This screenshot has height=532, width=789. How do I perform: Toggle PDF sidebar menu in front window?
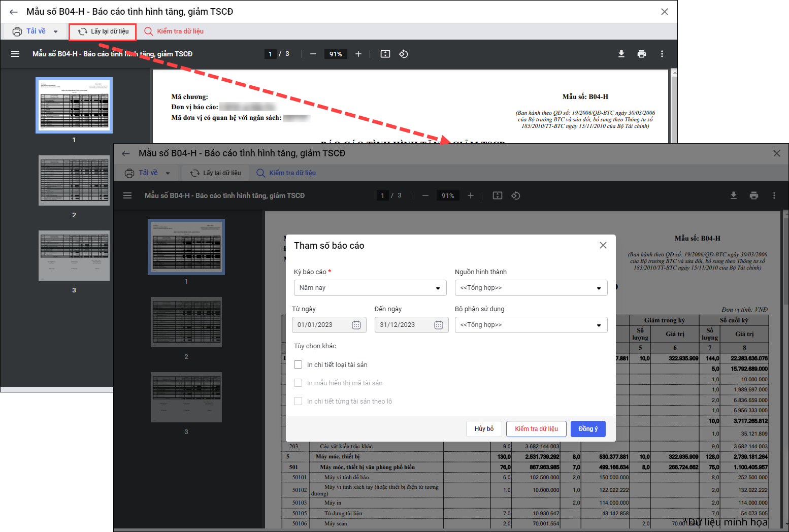point(127,195)
